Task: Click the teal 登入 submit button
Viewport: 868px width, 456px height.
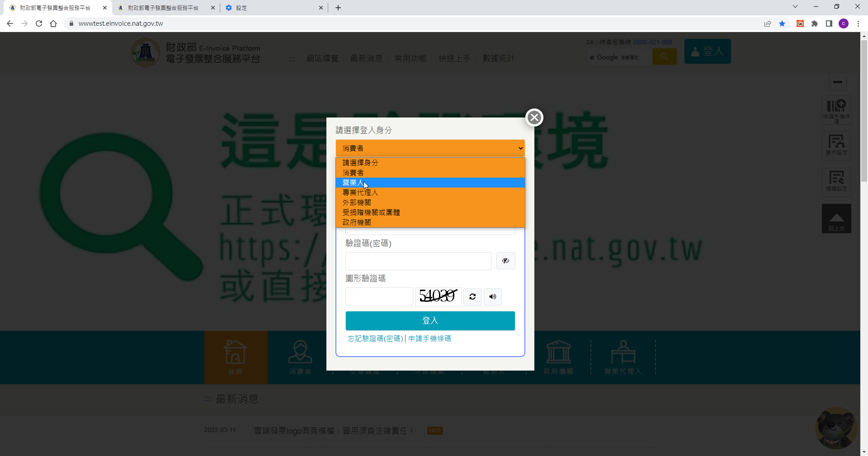Action: point(430,321)
